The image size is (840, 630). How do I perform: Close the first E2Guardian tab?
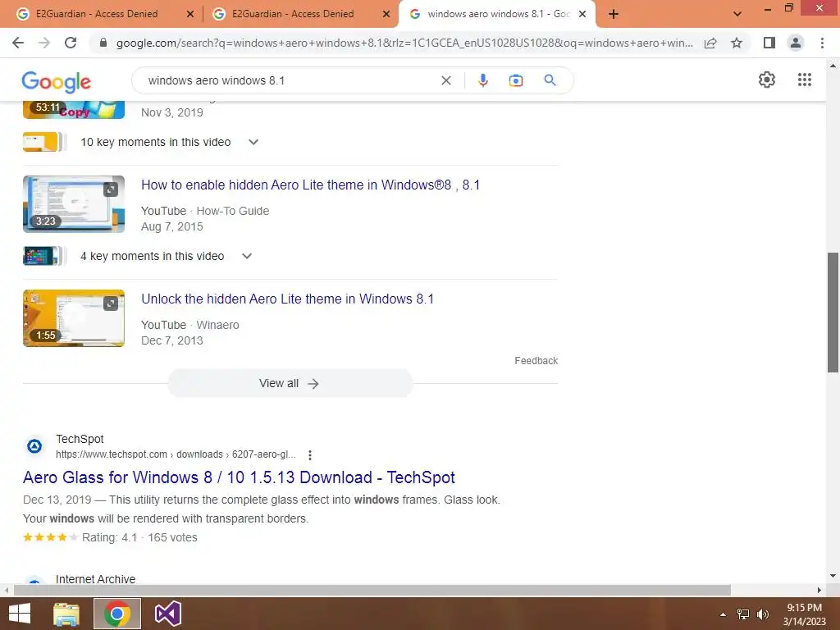point(189,14)
